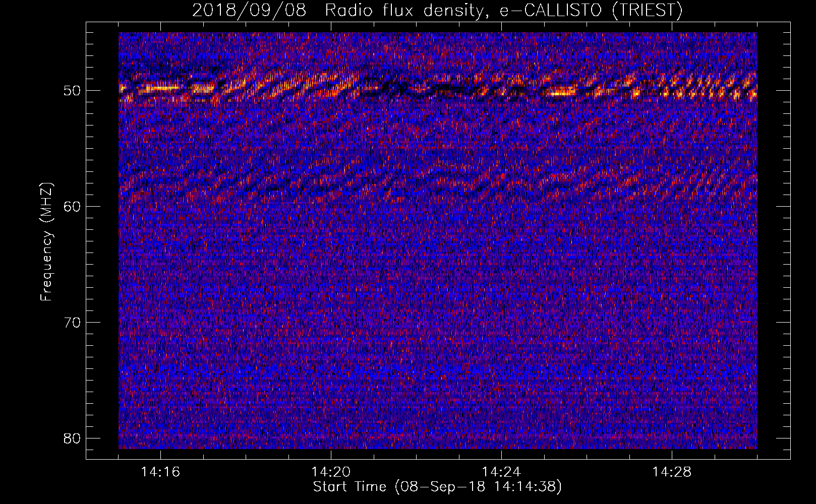This screenshot has height=504, width=816.
Task: Click the 14:28 time tick label
Action: pos(672,472)
